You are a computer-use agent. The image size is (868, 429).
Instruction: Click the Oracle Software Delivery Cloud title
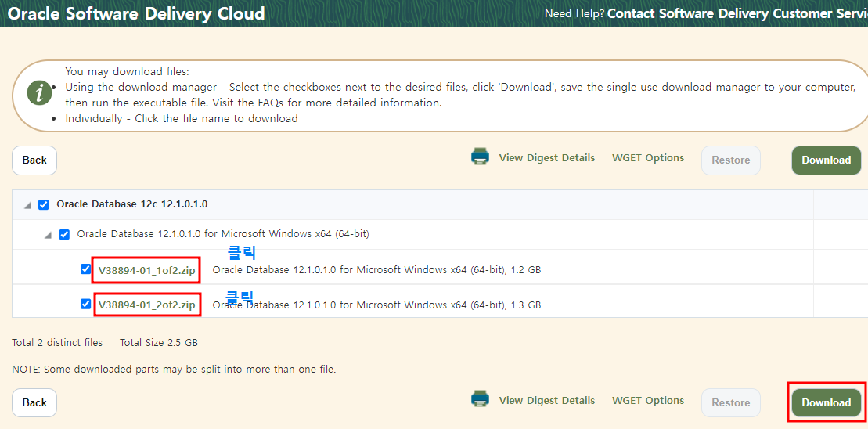[136, 13]
